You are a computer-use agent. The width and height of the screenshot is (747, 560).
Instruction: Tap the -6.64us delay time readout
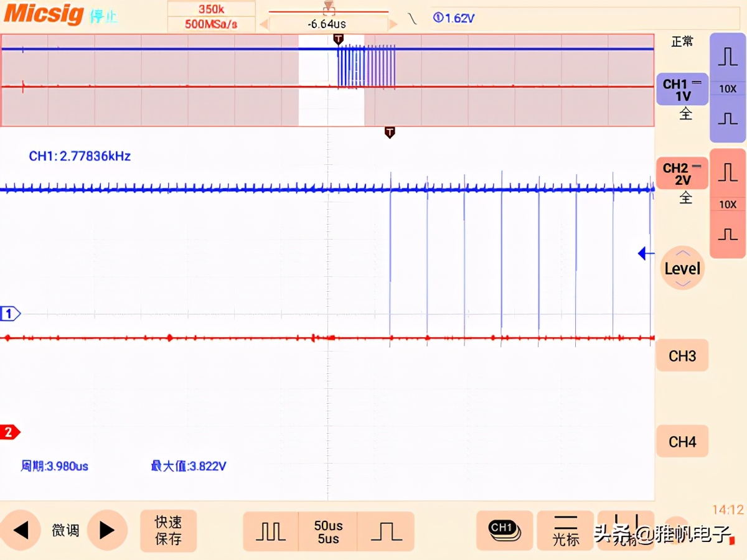[327, 24]
